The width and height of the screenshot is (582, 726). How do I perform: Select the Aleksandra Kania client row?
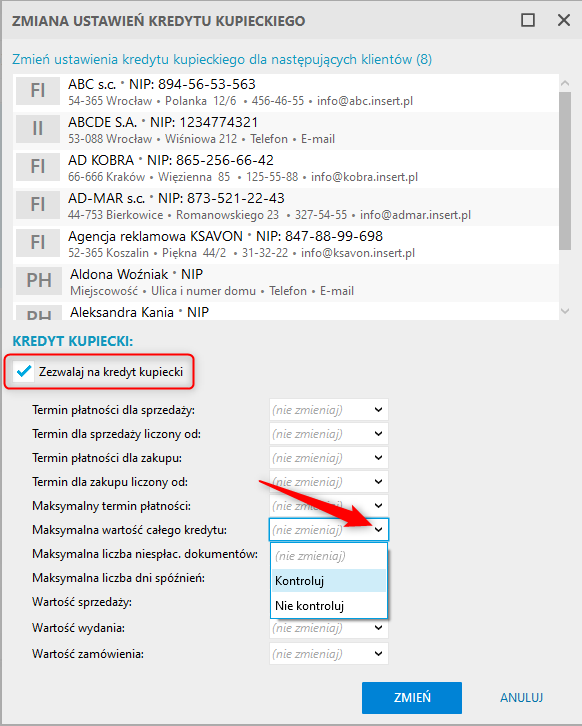tap(286, 311)
